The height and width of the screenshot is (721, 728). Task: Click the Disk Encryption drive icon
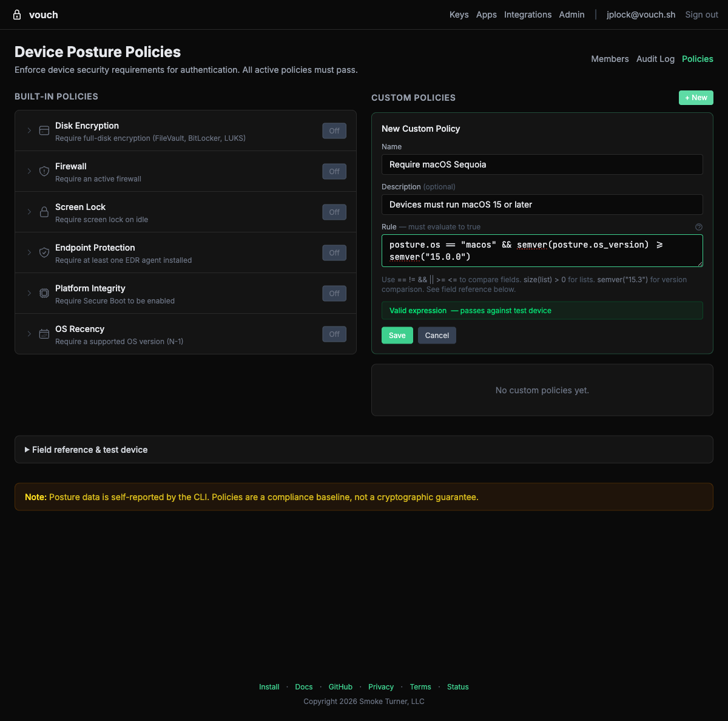(x=44, y=130)
